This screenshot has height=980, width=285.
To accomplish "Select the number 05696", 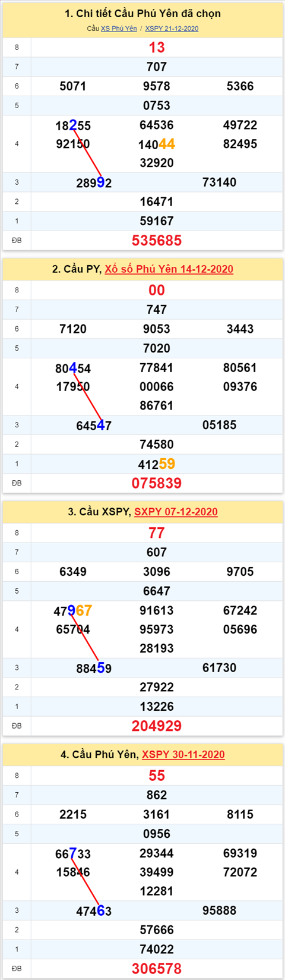I will click(240, 629).
